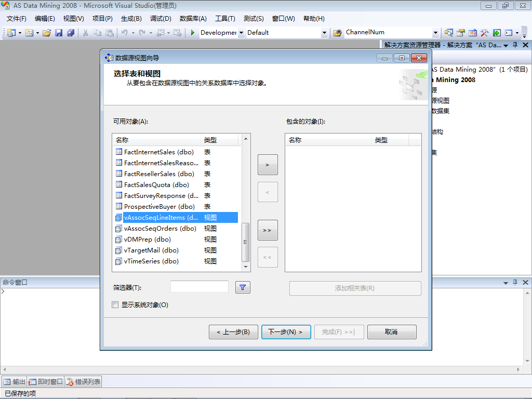This screenshot has width=532, height=399.
Task: Click the 筛选器 filter text field
Action: click(x=199, y=287)
